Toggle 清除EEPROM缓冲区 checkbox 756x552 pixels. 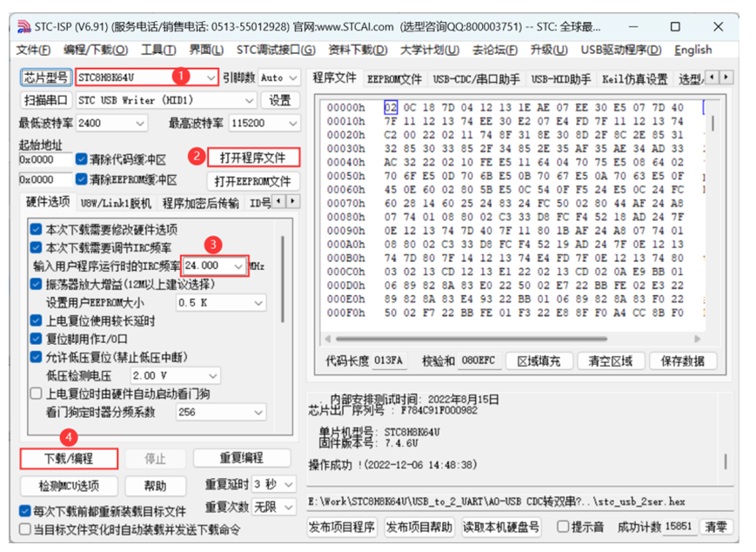point(81,179)
